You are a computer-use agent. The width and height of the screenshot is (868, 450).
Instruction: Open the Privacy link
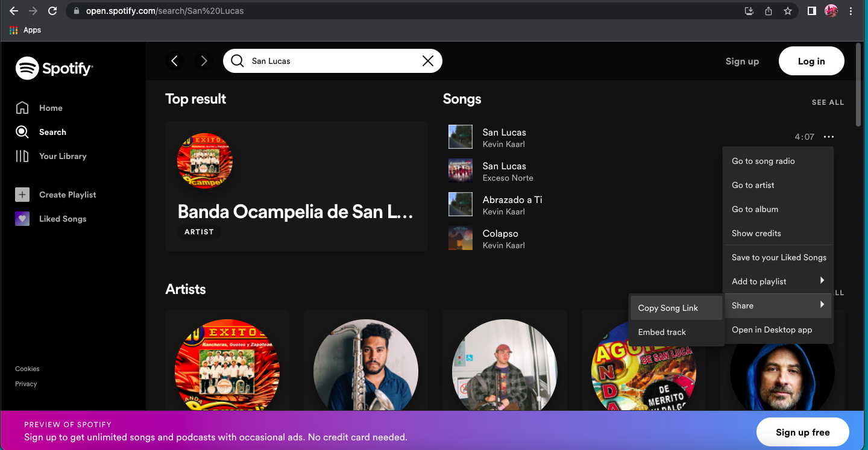click(26, 384)
